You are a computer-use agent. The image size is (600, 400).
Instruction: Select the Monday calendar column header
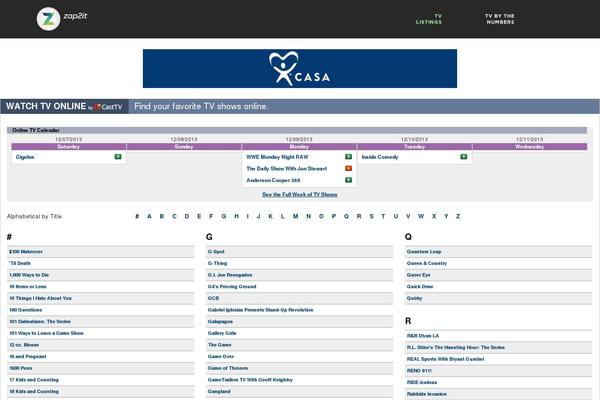pyautogui.click(x=299, y=147)
